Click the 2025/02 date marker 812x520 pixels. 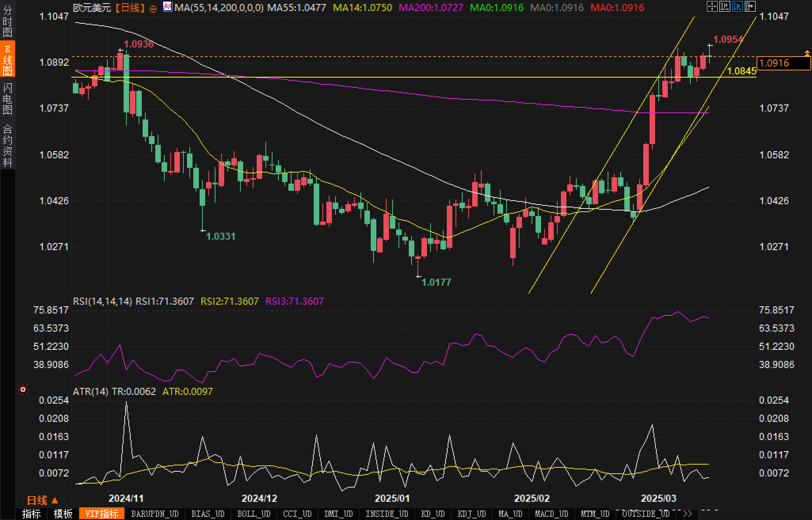pos(532,498)
